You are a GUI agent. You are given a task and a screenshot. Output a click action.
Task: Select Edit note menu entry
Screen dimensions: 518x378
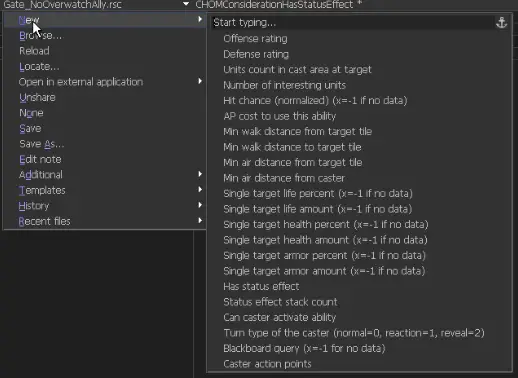pos(105,159)
